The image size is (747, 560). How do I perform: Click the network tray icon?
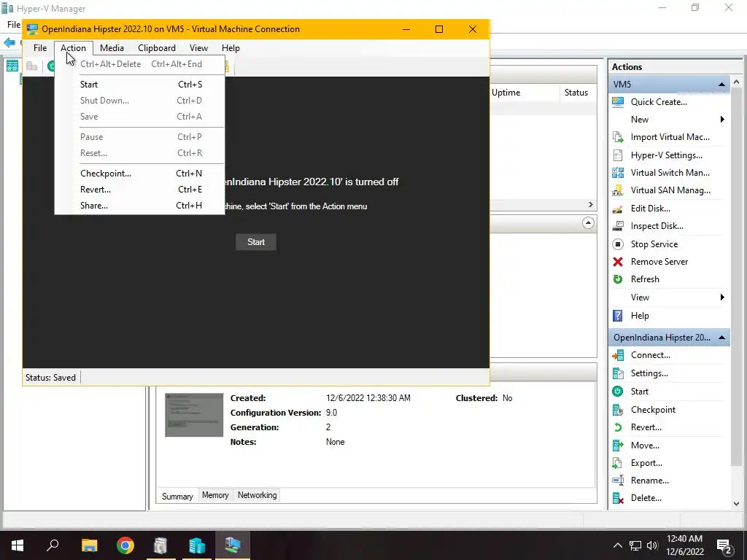[635, 545]
